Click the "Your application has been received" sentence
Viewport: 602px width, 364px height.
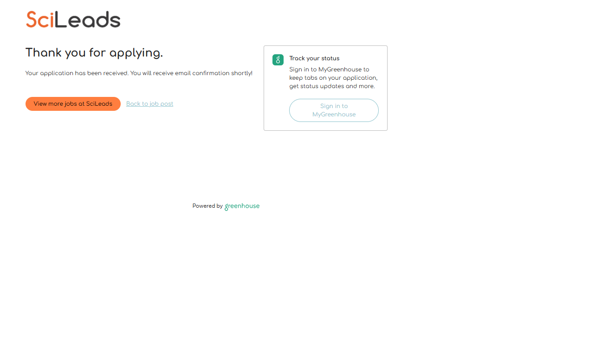tap(77, 73)
